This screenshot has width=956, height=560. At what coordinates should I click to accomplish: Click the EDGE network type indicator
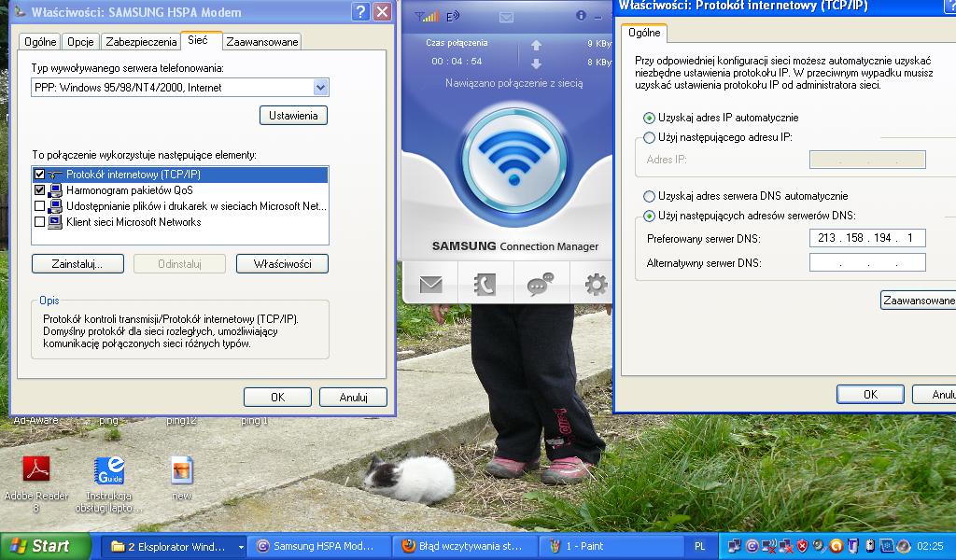pos(453,17)
